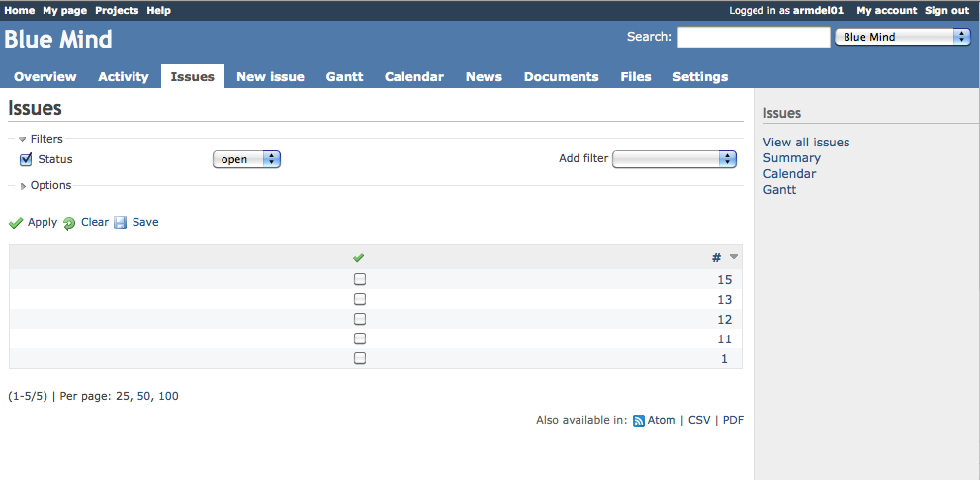Open the Status 'open' dropdown
This screenshot has width=980, height=480.
point(246,159)
